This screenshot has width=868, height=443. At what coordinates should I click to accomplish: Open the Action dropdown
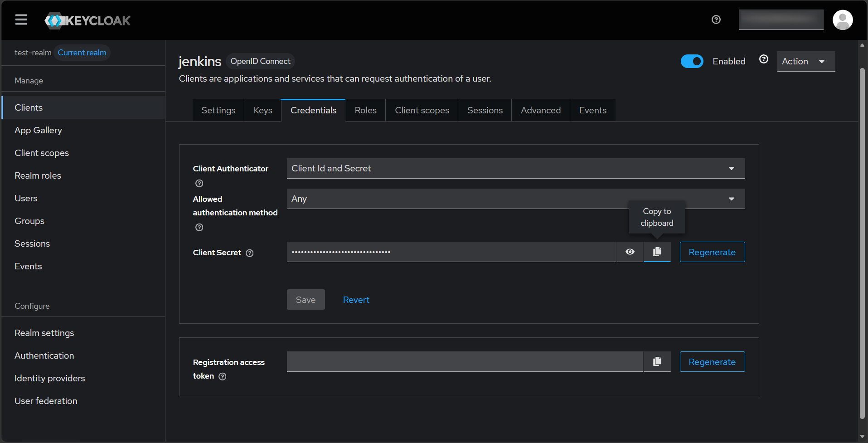(806, 61)
